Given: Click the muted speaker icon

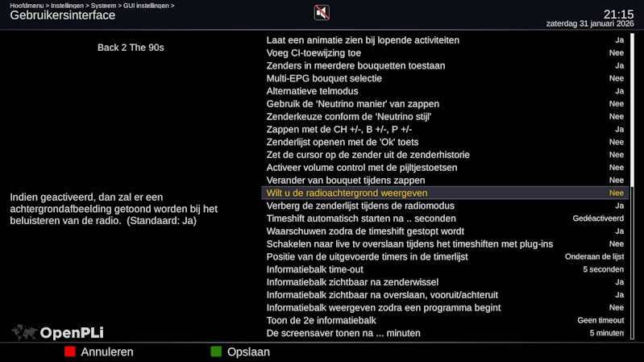Looking at the screenshot, I should tap(322, 12).
